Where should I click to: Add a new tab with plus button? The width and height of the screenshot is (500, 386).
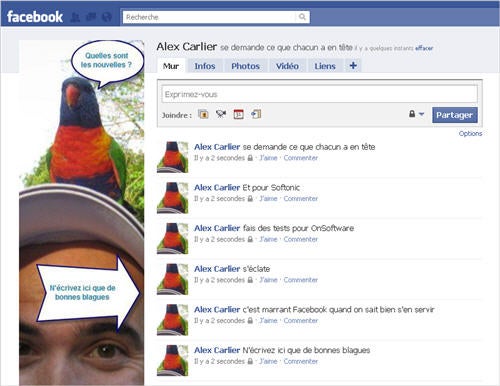pos(353,66)
